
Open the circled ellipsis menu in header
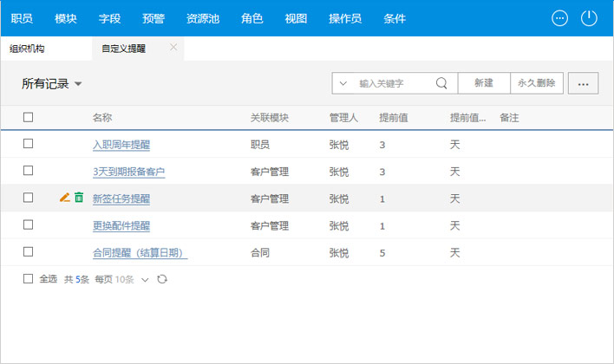click(x=560, y=18)
